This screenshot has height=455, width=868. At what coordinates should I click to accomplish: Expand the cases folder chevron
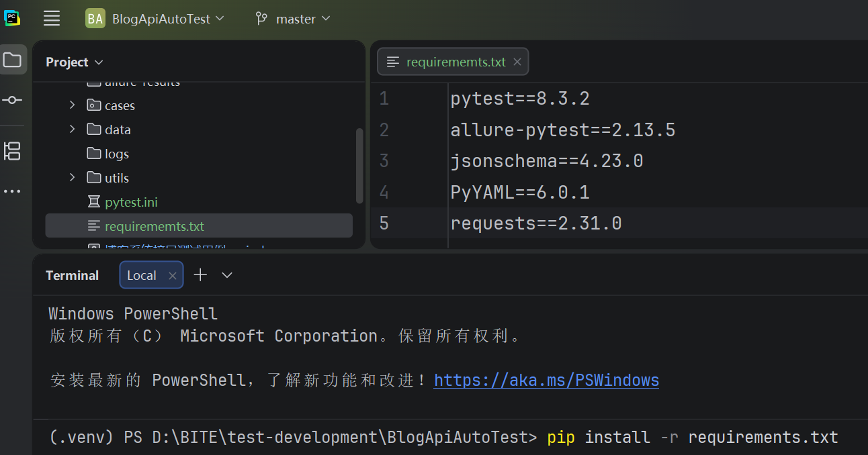click(73, 105)
